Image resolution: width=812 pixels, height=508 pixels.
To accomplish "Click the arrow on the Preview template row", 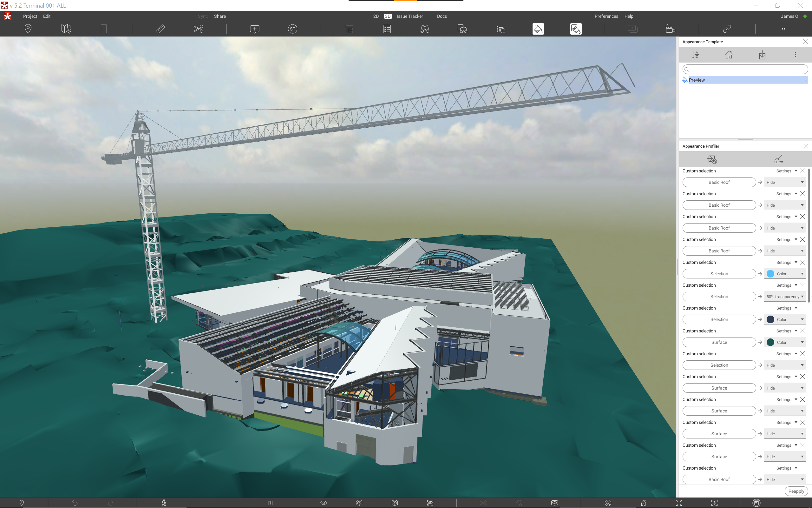I will click(804, 80).
